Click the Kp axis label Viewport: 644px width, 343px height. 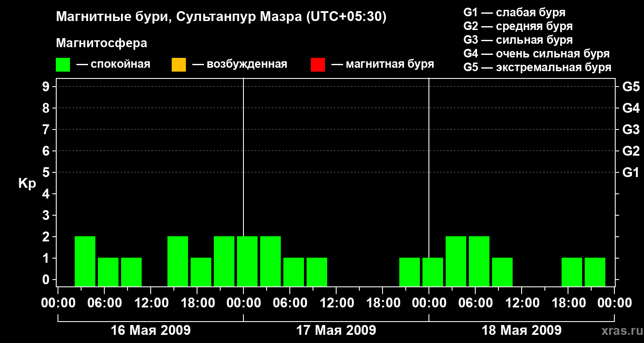pos(27,184)
